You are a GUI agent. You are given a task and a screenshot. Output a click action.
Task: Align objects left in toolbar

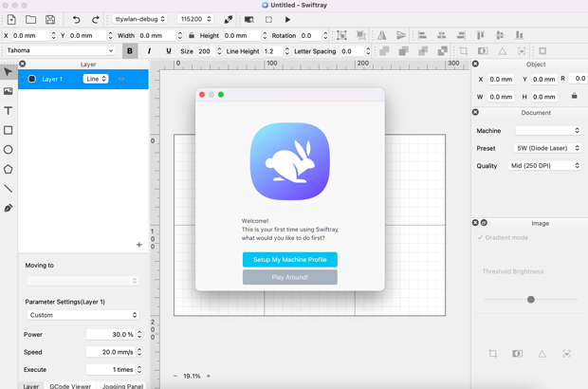(x=422, y=35)
